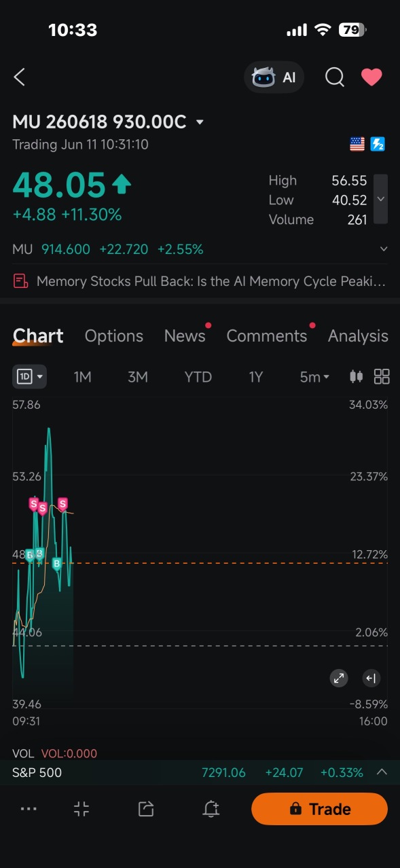The width and height of the screenshot is (400, 868).
Task: Switch chart type with candlestick icon
Action: (356, 376)
